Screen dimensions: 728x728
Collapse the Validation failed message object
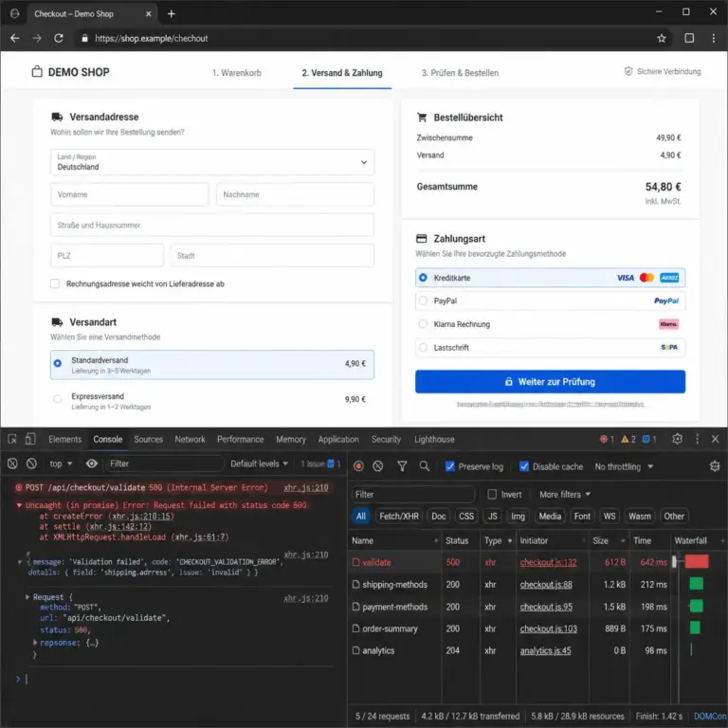click(20, 562)
